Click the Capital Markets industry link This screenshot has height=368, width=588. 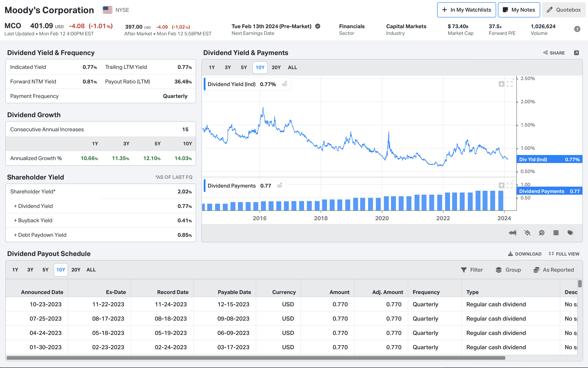pyautogui.click(x=406, y=26)
